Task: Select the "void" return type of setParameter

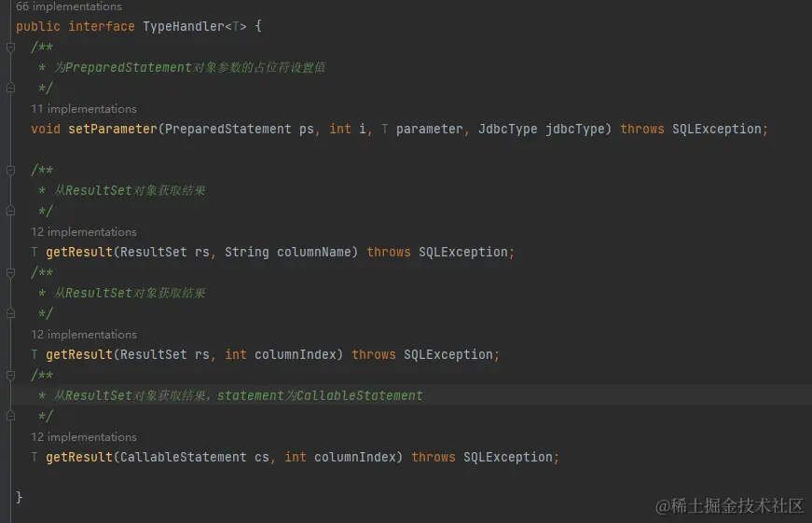Action: (x=46, y=129)
